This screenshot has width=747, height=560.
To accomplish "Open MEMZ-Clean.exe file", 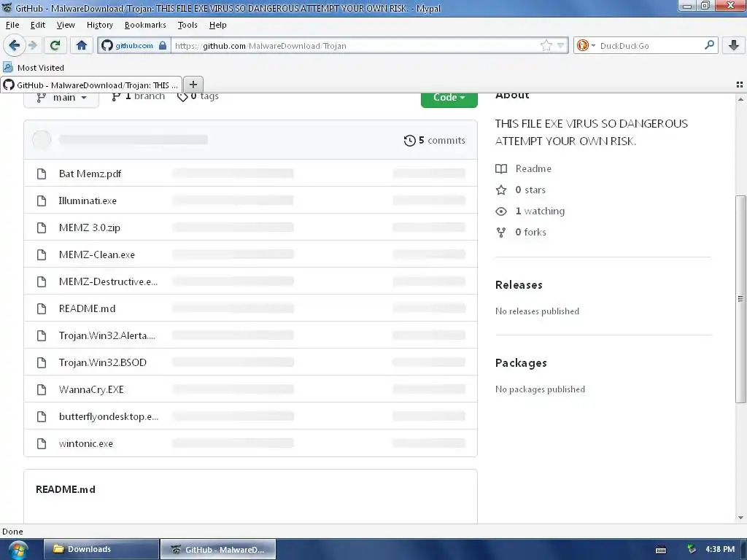I will [97, 254].
